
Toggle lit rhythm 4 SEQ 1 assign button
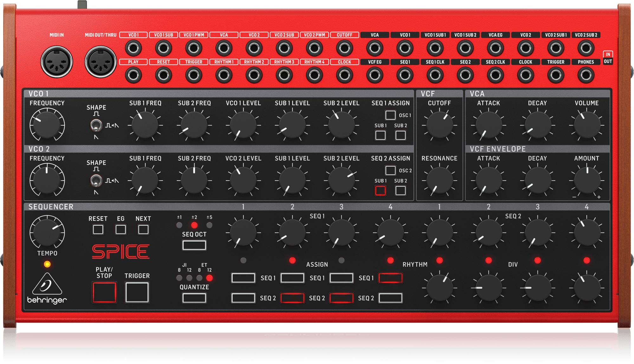point(390,278)
